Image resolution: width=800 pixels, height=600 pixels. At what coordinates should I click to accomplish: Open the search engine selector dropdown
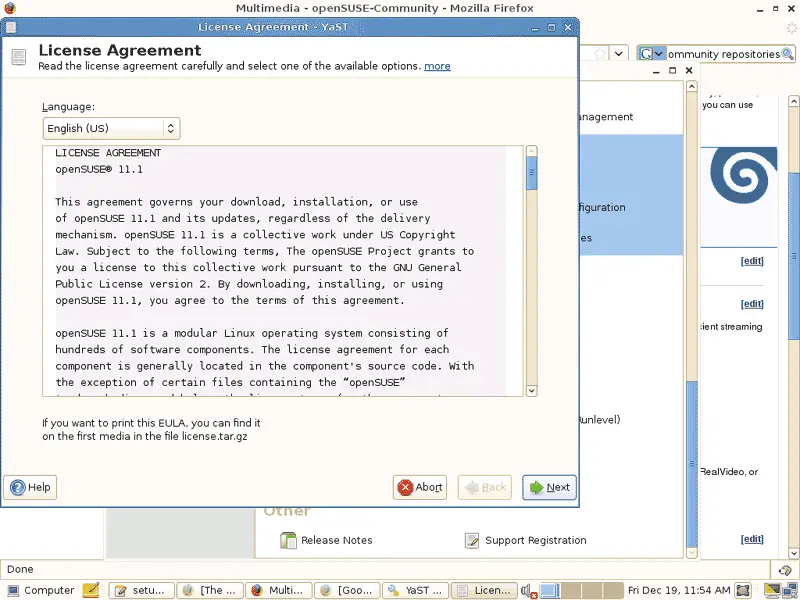pyautogui.click(x=652, y=54)
